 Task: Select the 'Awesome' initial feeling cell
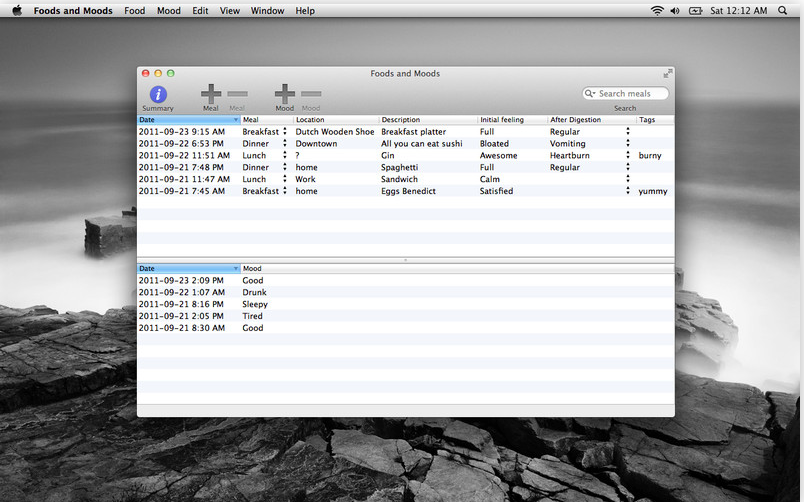coord(498,155)
